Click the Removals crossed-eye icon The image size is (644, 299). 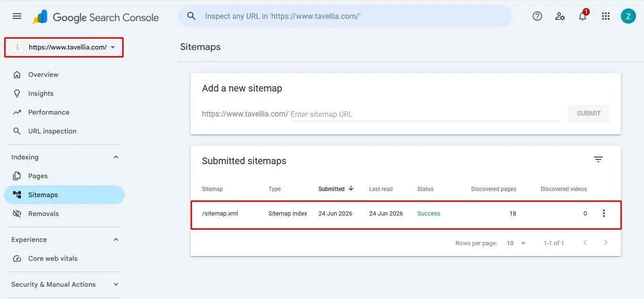tap(17, 214)
